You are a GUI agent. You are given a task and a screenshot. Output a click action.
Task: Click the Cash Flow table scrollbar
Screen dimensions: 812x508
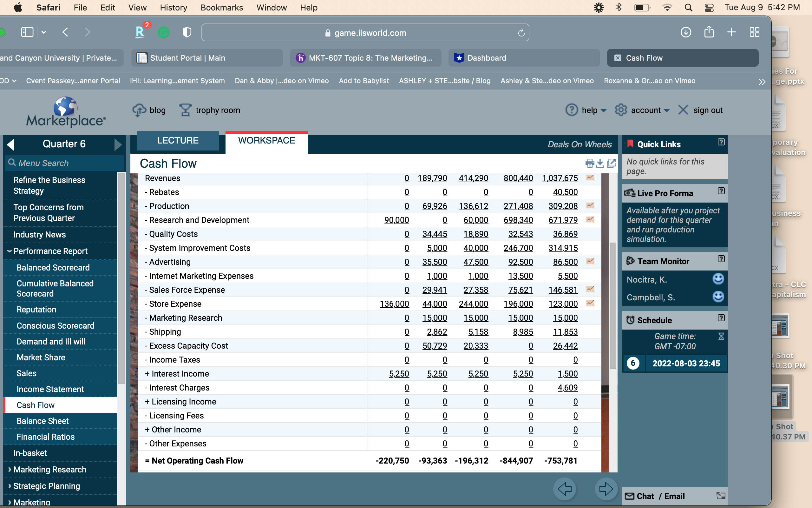(x=613, y=305)
